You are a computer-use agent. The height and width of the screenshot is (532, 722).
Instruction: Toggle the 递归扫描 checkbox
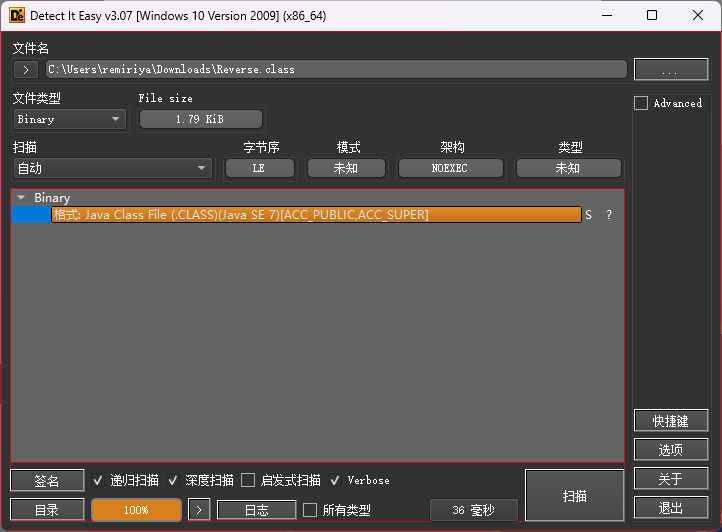pos(98,480)
